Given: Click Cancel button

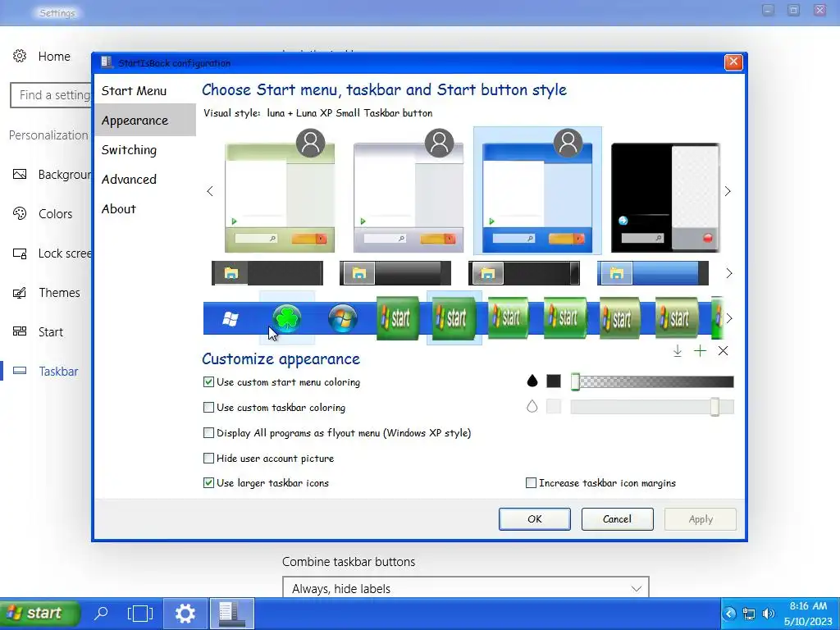Looking at the screenshot, I should 617,519.
